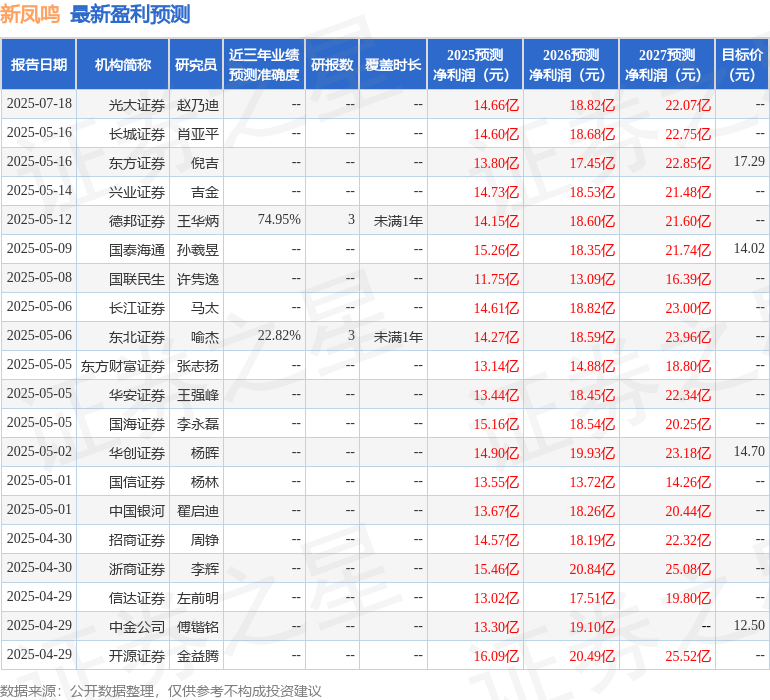Image resolution: width=770 pixels, height=700 pixels.
Task: Select researcher 张志扬
Action: click(197, 366)
